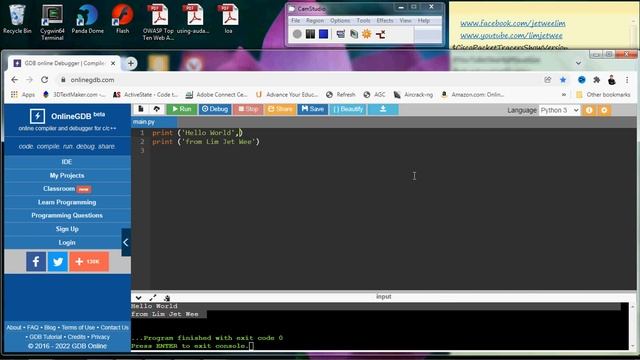Click the CamStudio sun-shaped icon
Viewport: 640px width, 360px height.
367,34
